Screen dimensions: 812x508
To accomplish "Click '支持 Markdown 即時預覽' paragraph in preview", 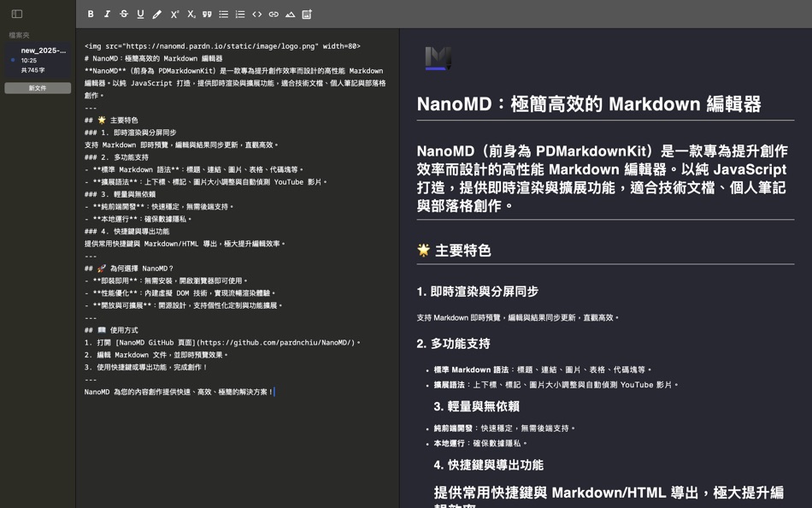I will pyautogui.click(x=517, y=318).
